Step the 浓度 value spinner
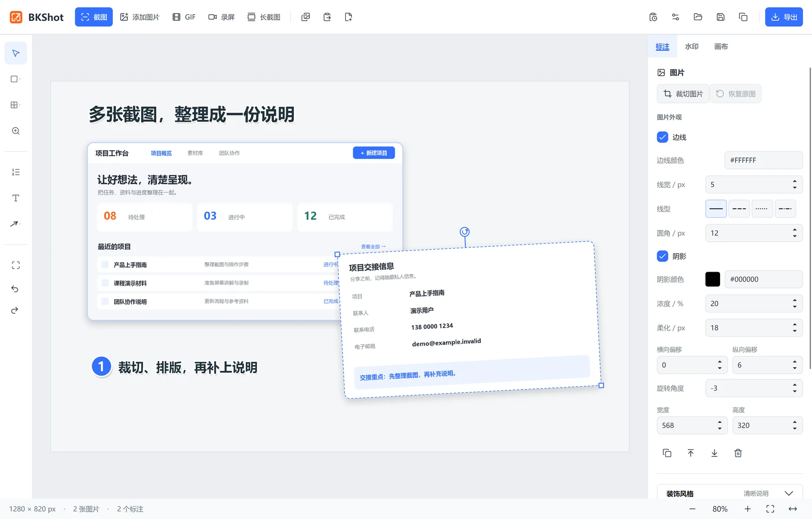The height and width of the screenshot is (519, 812). pyautogui.click(x=795, y=304)
